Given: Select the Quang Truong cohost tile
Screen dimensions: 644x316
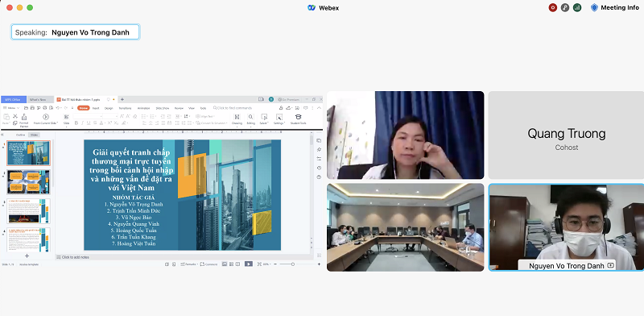Looking at the screenshot, I should [x=566, y=135].
